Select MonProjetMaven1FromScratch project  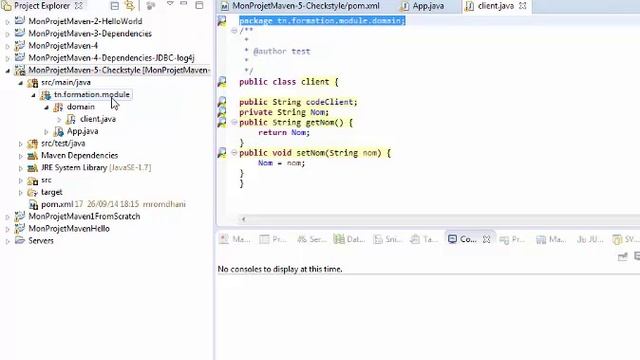(x=84, y=216)
